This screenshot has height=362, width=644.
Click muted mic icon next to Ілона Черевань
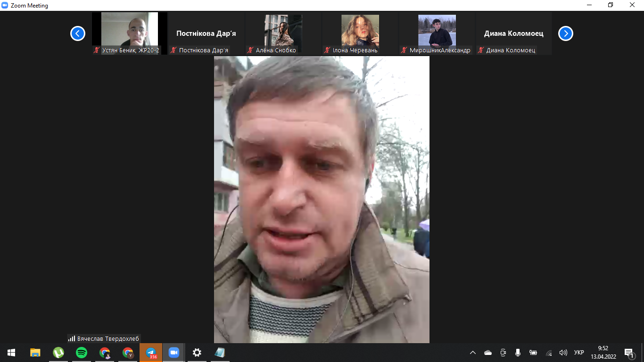[x=327, y=50]
